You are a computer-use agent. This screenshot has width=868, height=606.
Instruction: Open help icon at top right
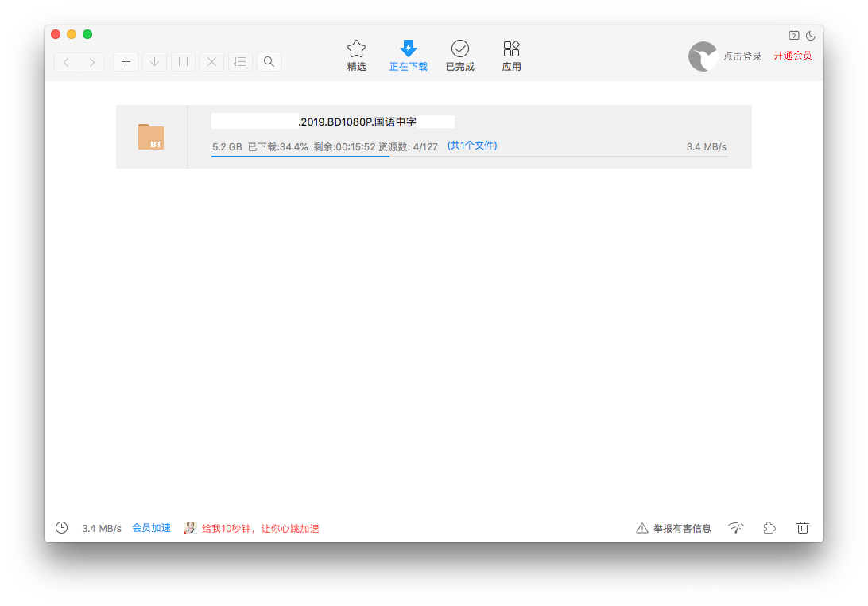tap(794, 36)
